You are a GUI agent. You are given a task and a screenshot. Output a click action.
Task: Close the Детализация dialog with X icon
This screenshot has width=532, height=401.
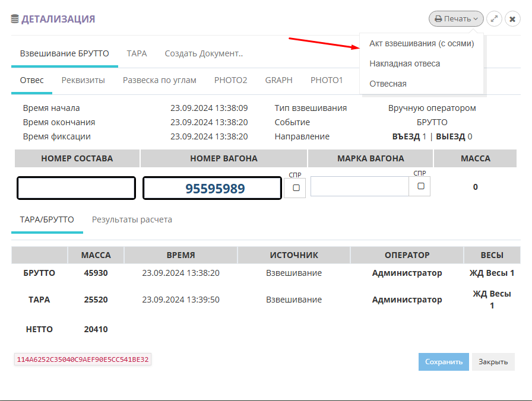pyautogui.click(x=512, y=19)
